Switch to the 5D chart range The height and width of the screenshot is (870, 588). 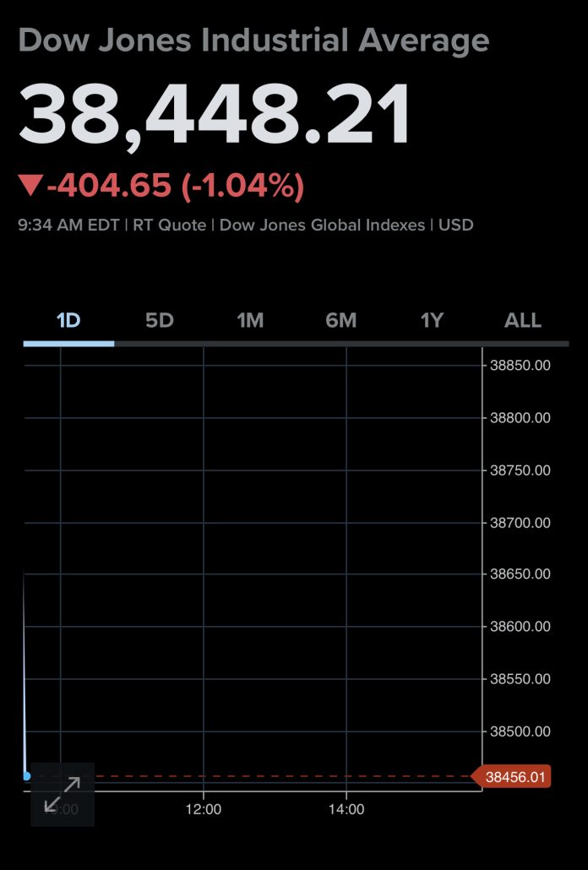(x=159, y=321)
